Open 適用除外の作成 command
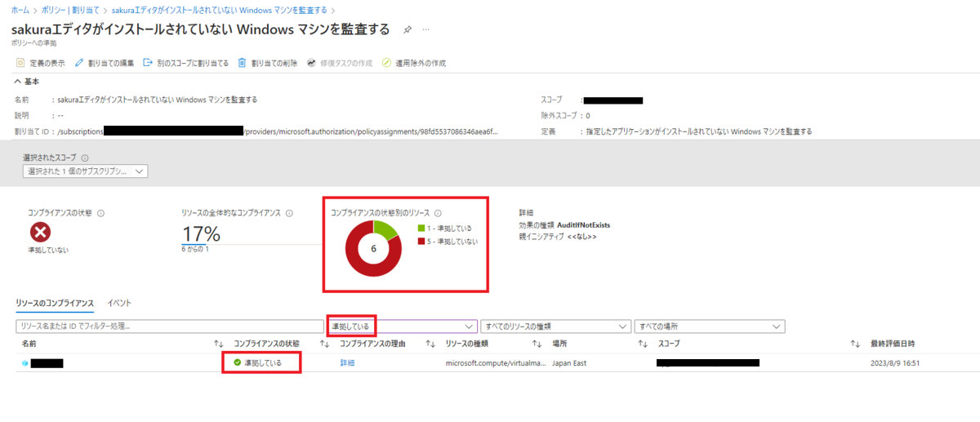 [x=414, y=63]
